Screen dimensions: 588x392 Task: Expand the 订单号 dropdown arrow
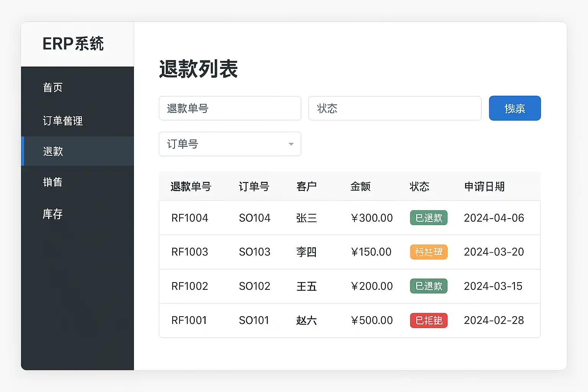[291, 144]
